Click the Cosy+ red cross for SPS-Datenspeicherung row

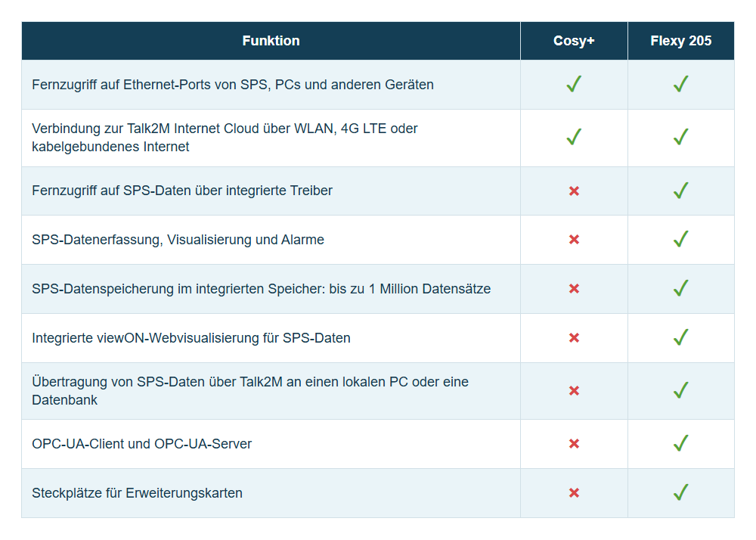(x=574, y=289)
